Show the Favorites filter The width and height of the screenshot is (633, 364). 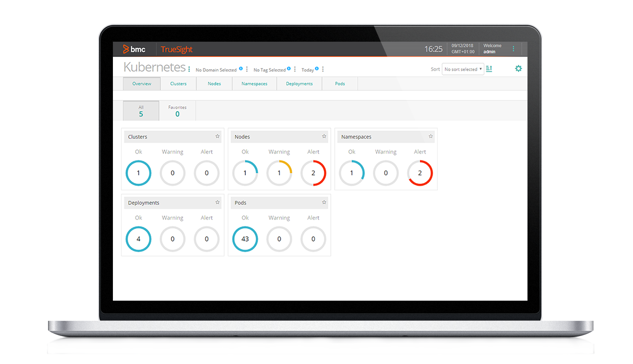tap(177, 111)
